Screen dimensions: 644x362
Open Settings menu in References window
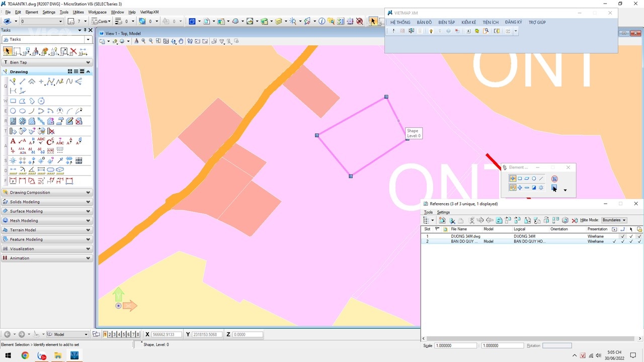pyautogui.click(x=443, y=212)
